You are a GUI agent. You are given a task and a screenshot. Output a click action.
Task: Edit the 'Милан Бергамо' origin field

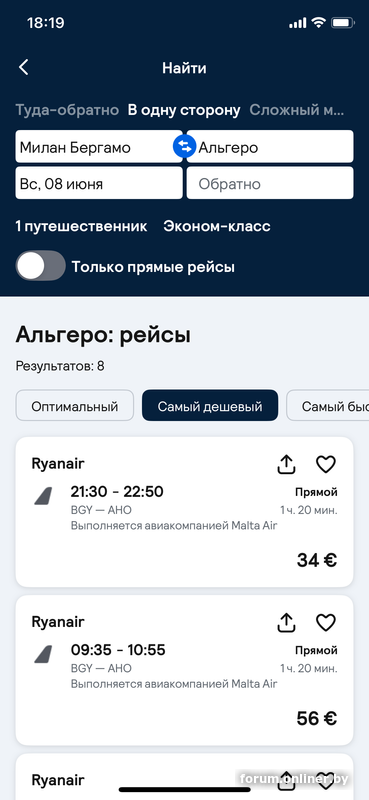tap(97, 146)
